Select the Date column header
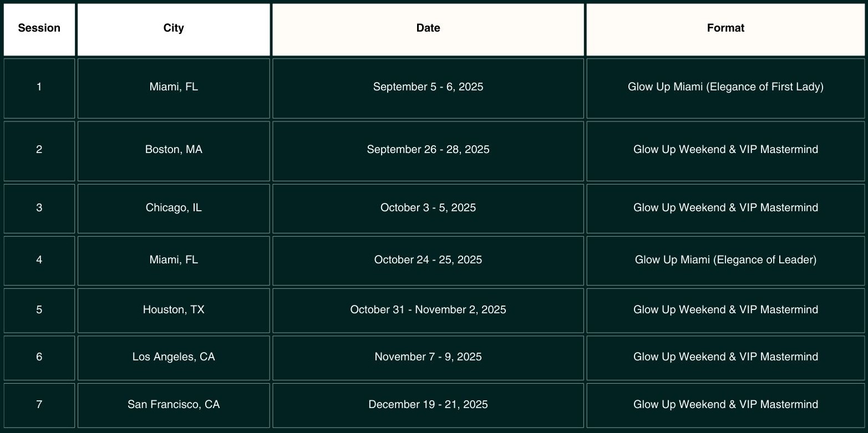This screenshot has width=868, height=433. point(428,29)
